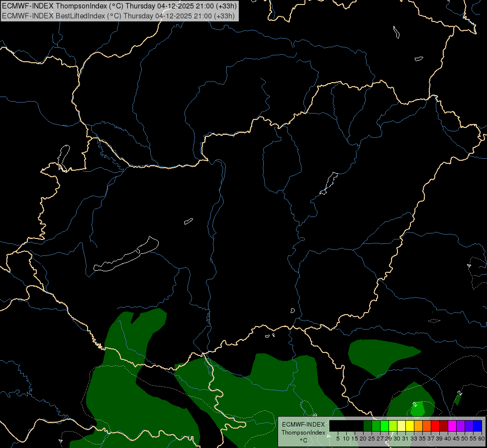Click the legend tick value 60
487x448 pixels.
[x=482, y=439]
